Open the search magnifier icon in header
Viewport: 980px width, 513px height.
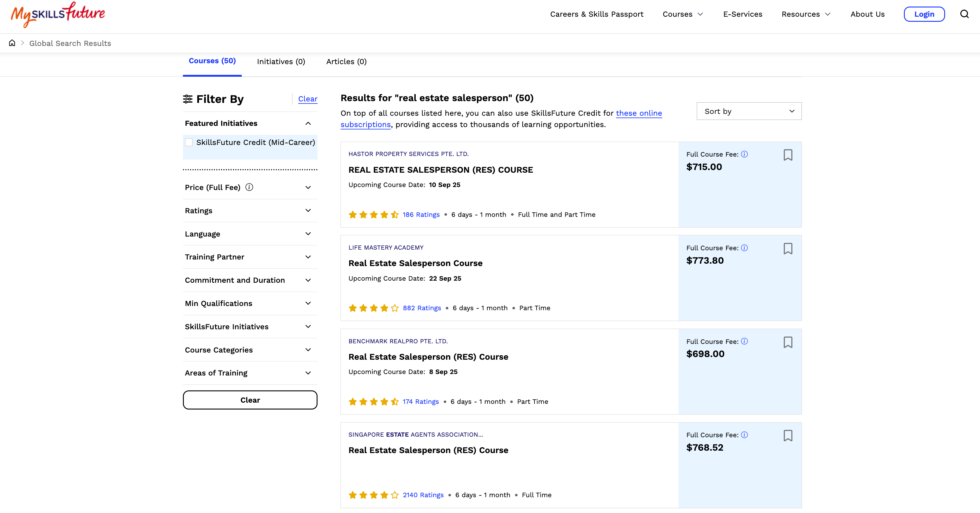[964, 14]
